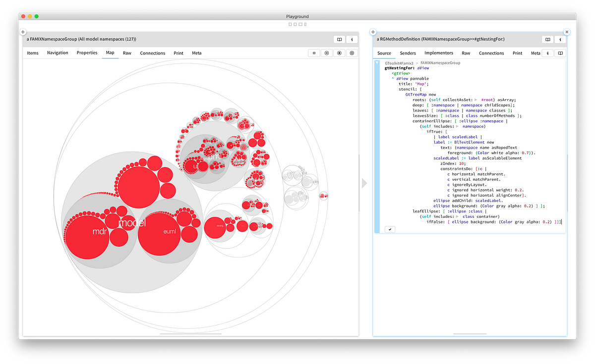595x364 pixels.
Task: Select the zoom out icon above the map
Action: 326,52
